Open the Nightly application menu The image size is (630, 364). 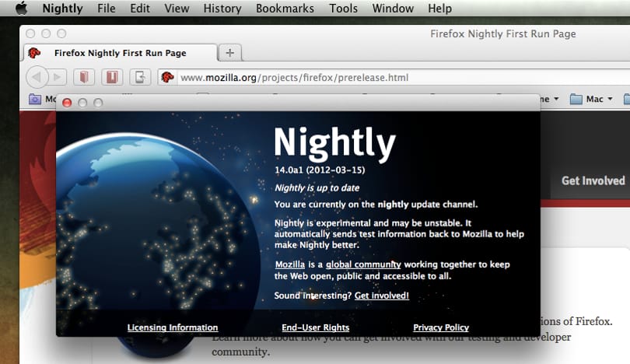[63, 8]
